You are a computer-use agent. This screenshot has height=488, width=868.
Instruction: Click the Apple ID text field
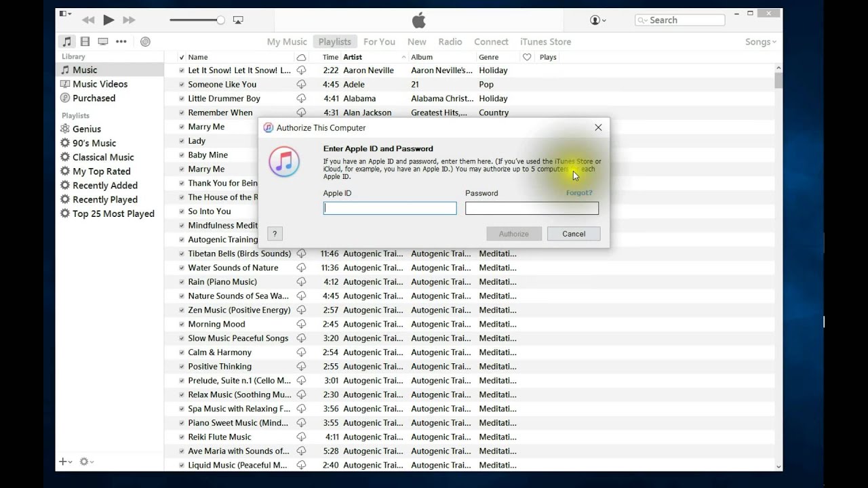coord(390,208)
